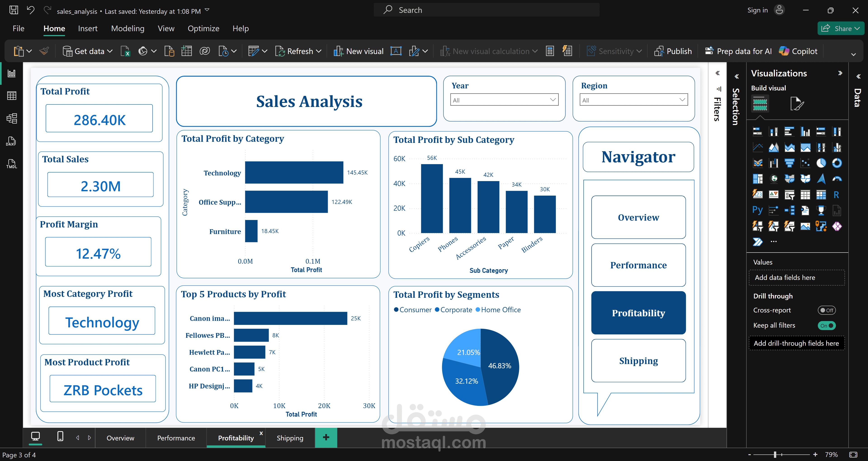Screen dimensions: 868x461
Task: Open Model view icon in left sidebar
Action: click(x=12, y=118)
